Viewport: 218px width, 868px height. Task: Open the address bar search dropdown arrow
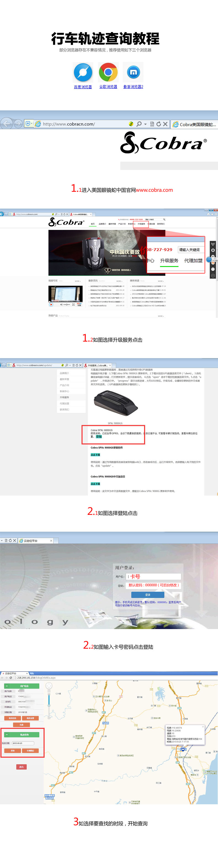click(145, 124)
